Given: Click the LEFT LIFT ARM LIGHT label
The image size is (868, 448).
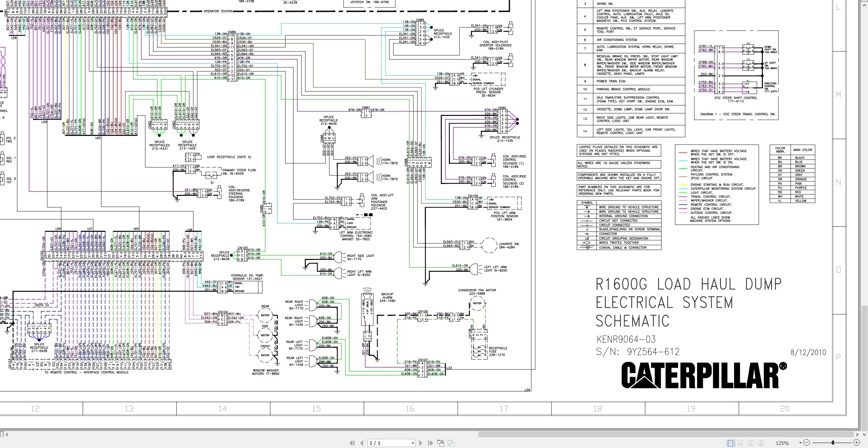Looking at the screenshot, I should point(496,269).
